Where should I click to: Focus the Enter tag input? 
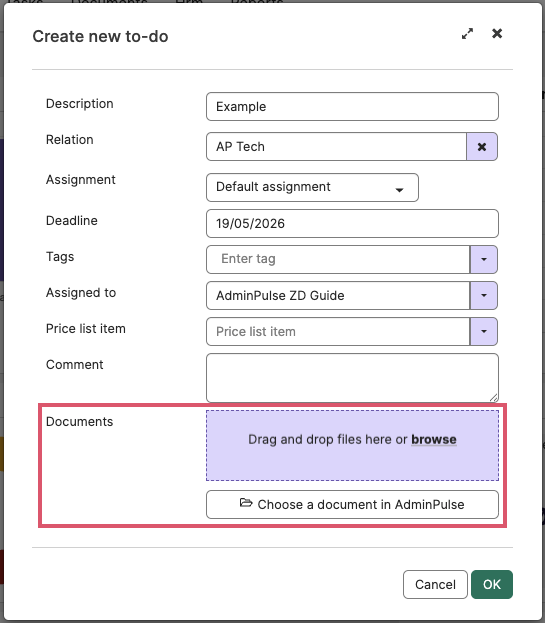point(338,259)
